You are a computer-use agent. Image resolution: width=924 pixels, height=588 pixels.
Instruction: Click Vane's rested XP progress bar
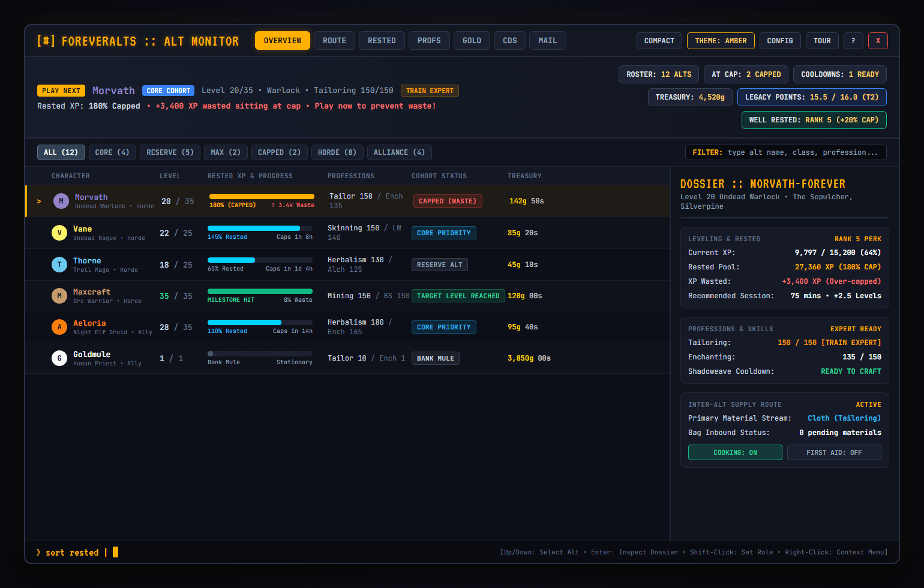[x=260, y=229]
